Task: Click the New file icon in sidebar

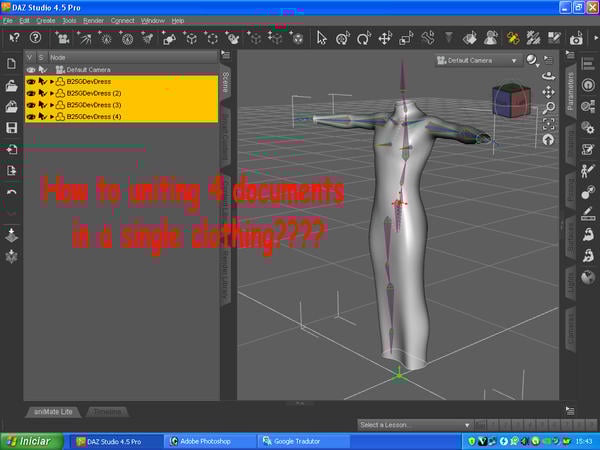Action: click(11, 64)
